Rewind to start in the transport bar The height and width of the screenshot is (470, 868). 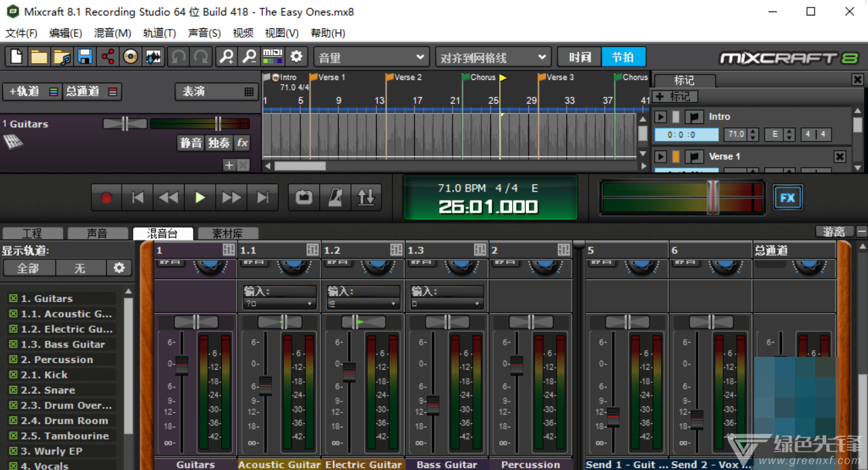point(137,198)
